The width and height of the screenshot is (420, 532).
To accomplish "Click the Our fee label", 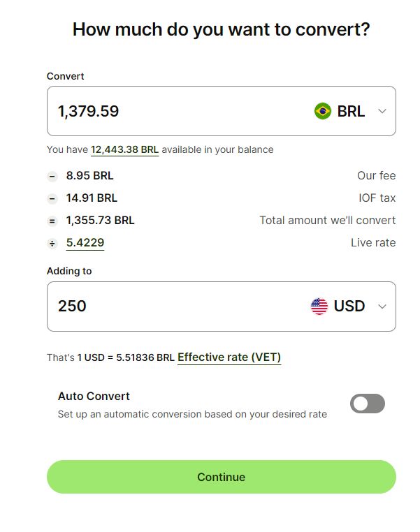I will [376, 176].
